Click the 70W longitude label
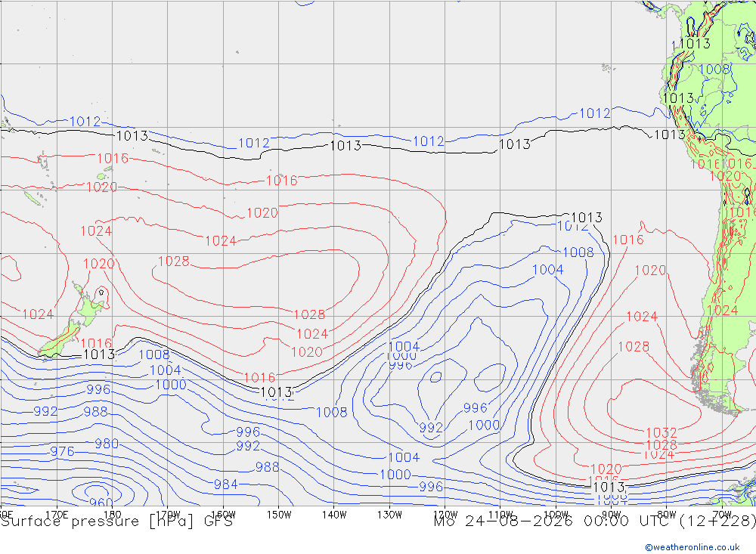756x554 pixels. click(722, 515)
